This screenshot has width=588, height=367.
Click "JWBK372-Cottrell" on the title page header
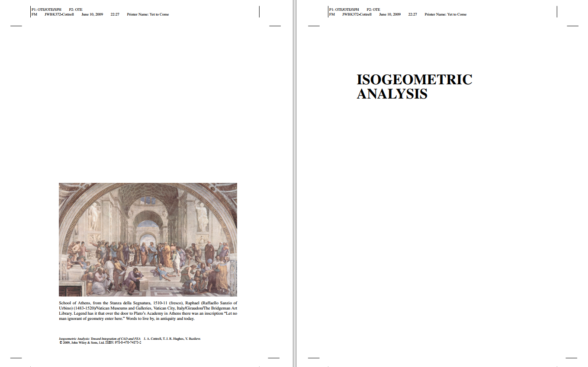pos(357,14)
